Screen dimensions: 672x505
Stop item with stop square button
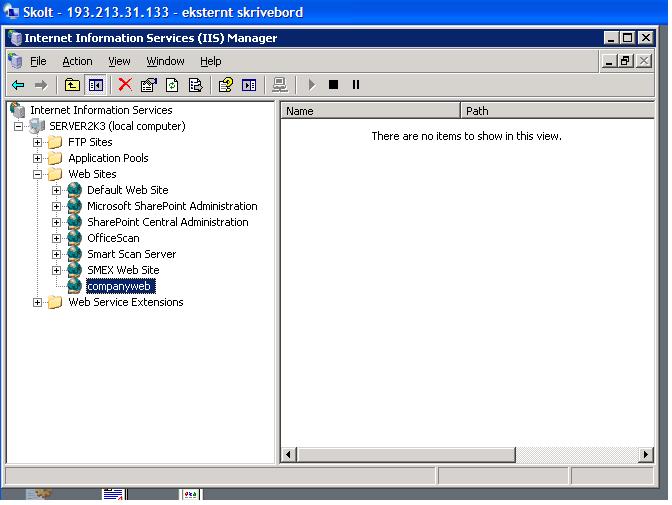[333, 84]
